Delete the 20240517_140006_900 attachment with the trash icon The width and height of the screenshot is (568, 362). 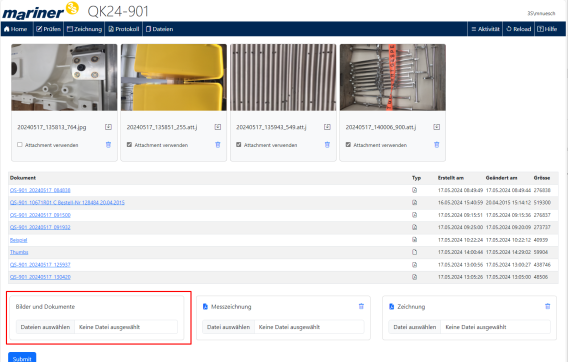coord(437,145)
